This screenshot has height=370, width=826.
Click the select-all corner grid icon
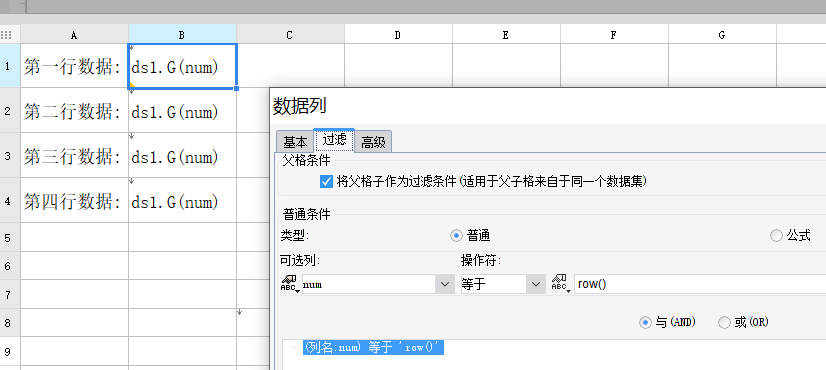pyautogui.click(x=6, y=35)
